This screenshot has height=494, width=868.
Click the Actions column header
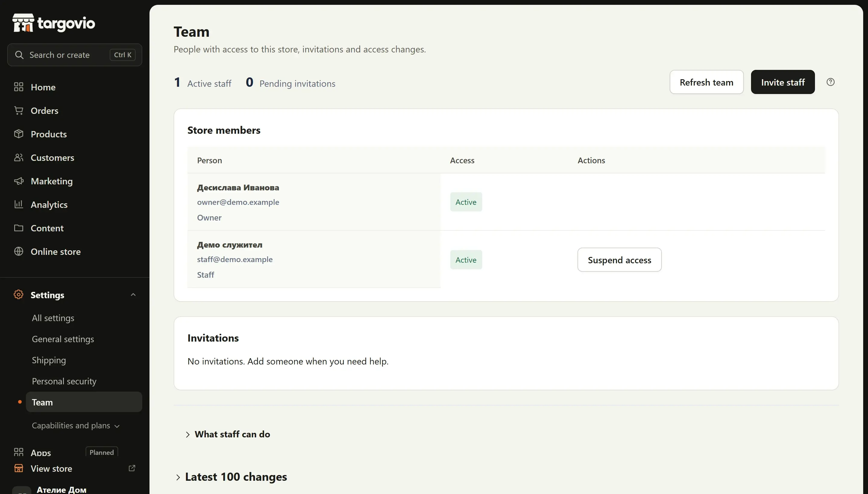(591, 161)
